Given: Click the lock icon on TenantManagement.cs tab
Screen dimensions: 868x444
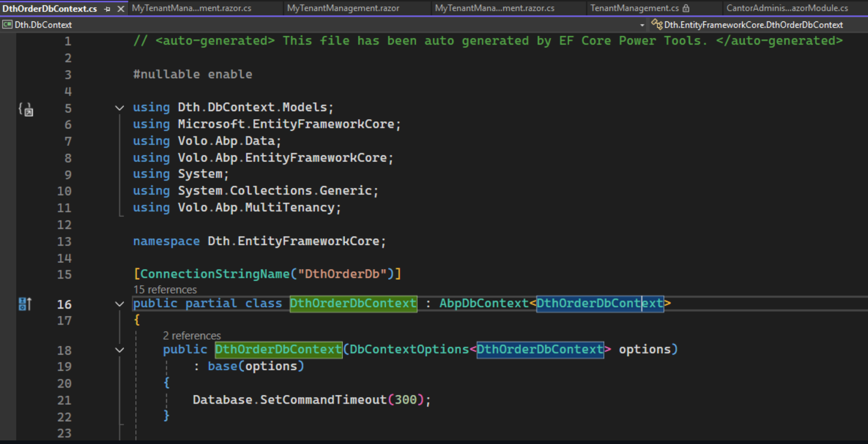Looking at the screenshot, I should tap(686, 8).
